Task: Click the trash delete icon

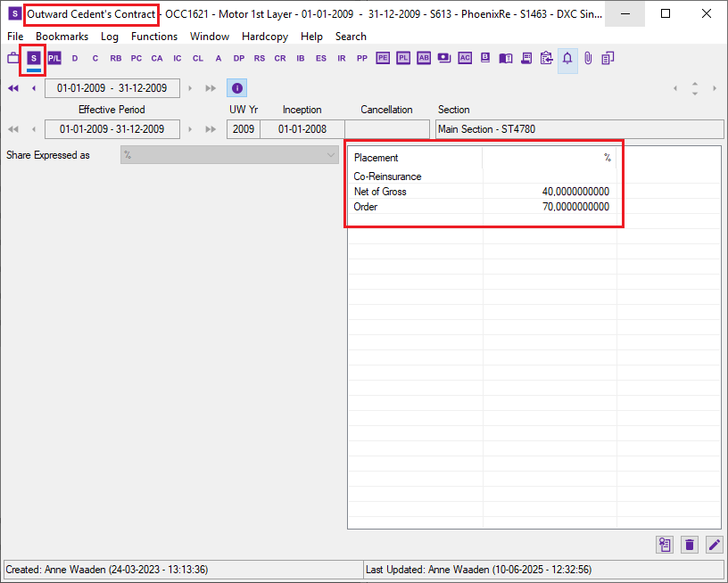Action: coord(689,545)
